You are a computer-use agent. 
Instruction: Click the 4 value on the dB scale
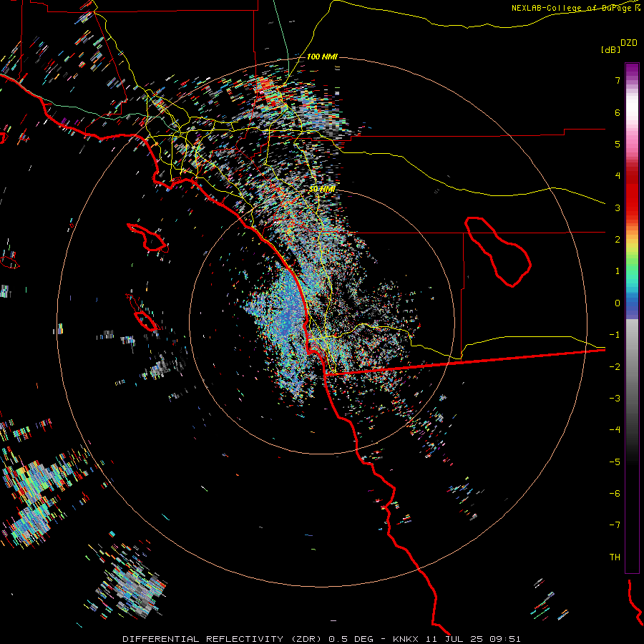[618, 176]
